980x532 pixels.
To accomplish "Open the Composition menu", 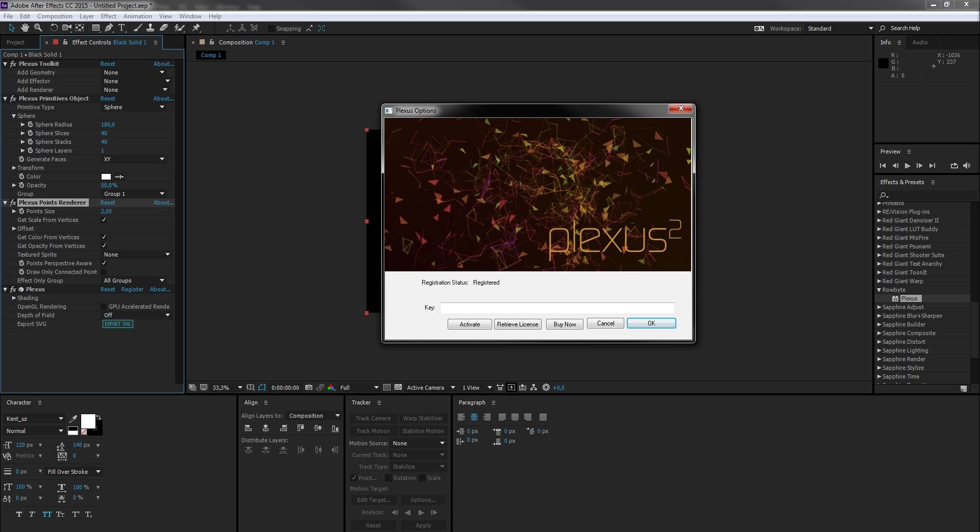I will [x=55, y=16].
